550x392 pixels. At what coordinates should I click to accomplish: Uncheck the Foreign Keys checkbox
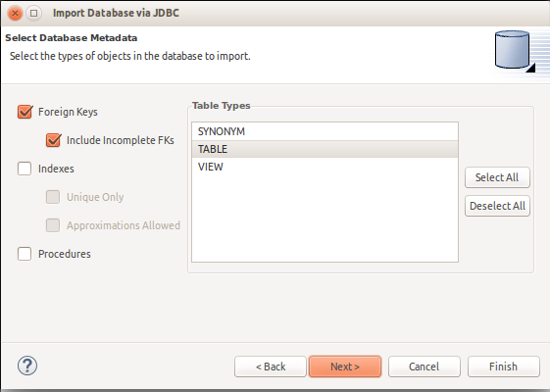pyautogui.click(x=25, y=112)
